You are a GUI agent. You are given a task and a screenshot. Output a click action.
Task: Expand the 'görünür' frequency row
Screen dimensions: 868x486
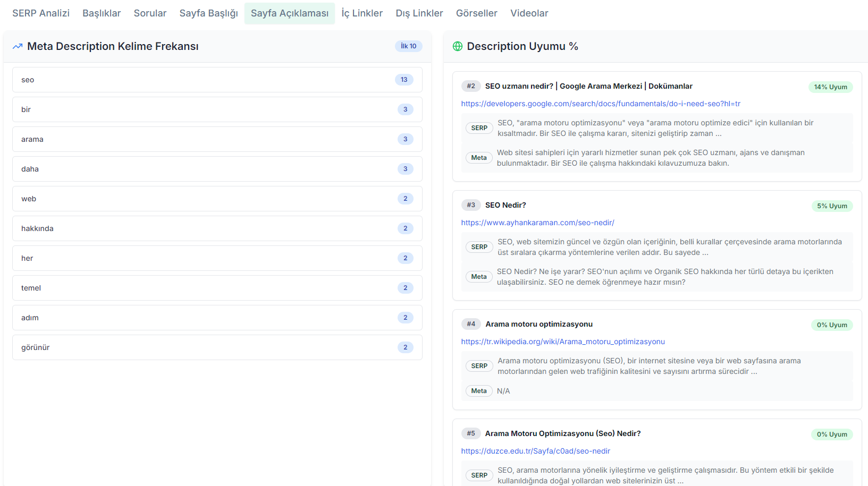(x=217, y=347)
